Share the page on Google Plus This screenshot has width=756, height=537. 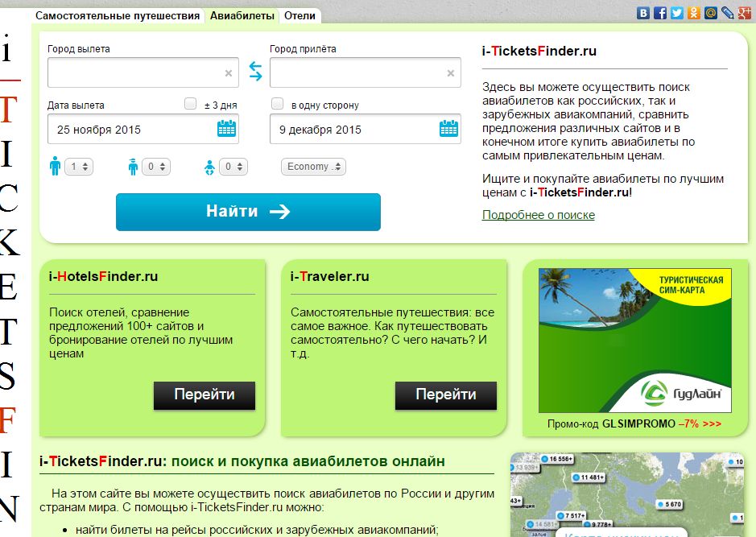745,13
